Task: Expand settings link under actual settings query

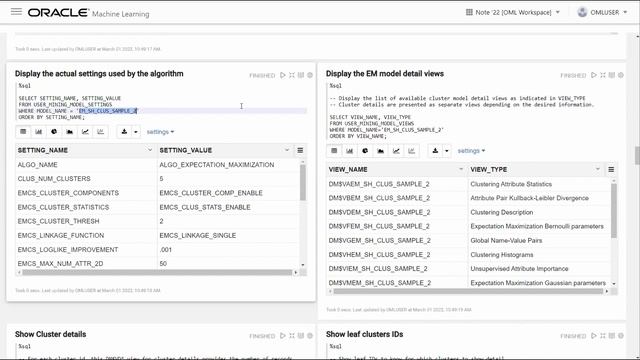Action: tap(160, 132)
